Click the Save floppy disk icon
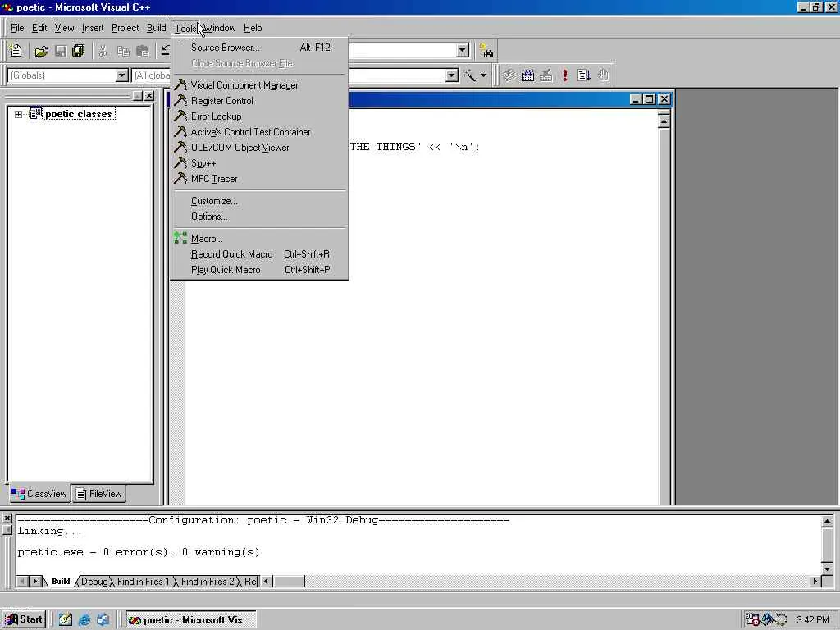 click(61, 52)
